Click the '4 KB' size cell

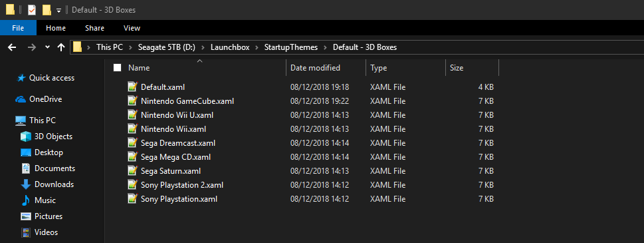tap(486, 87)
